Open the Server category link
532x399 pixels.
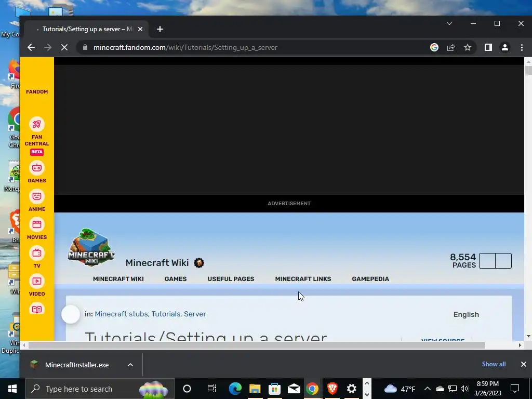195,314
